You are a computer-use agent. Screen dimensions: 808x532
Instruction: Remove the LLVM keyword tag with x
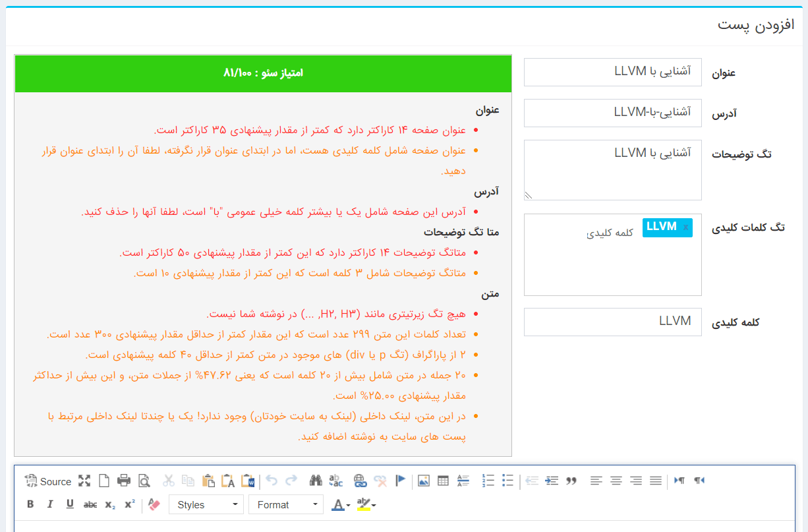(x=686, y=227)
